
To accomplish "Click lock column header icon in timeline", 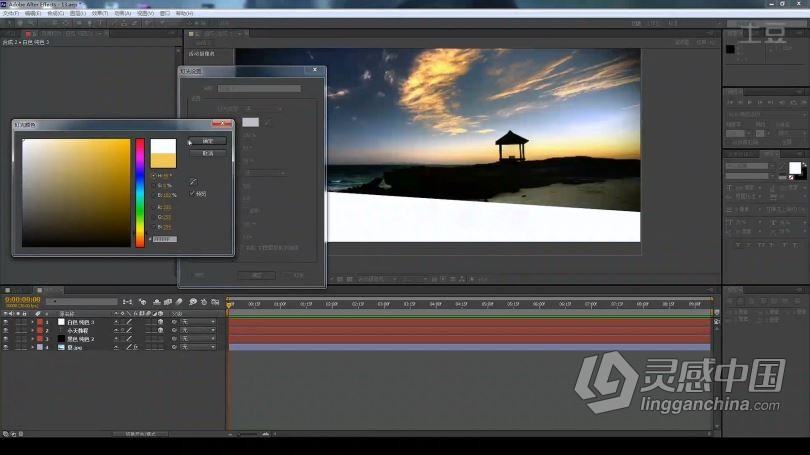I will (24, 313).
